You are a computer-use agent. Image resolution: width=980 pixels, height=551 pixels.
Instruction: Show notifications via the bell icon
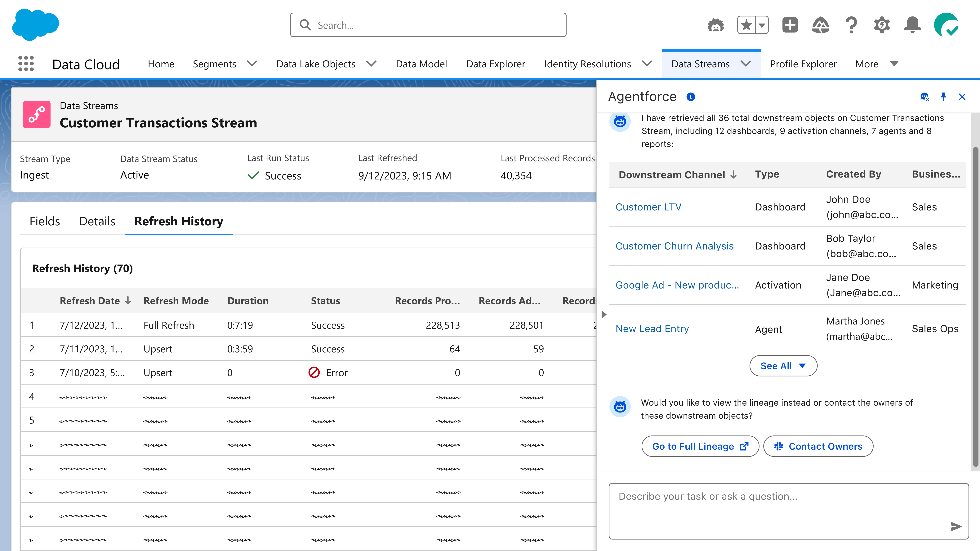(912, 25)
